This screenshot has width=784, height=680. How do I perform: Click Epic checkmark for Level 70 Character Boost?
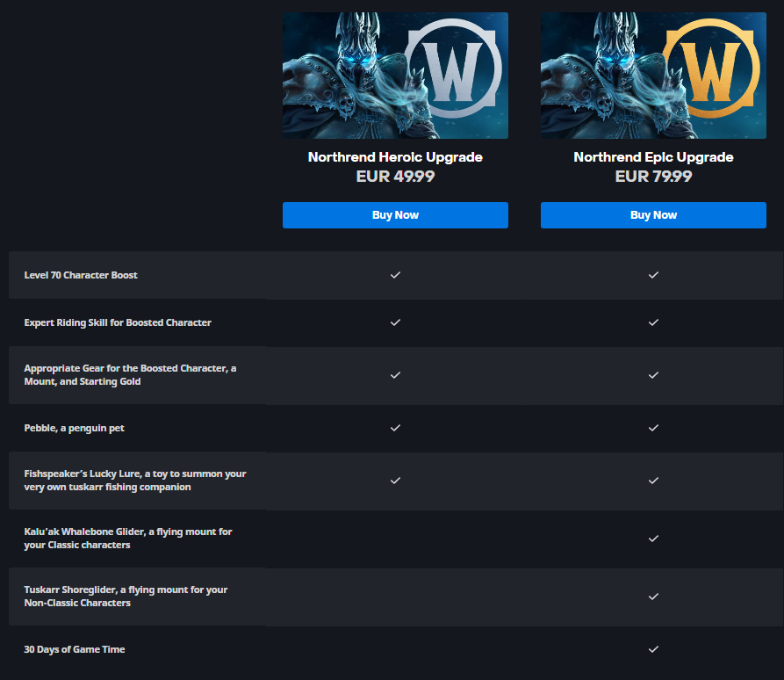(x=653, y=275)
